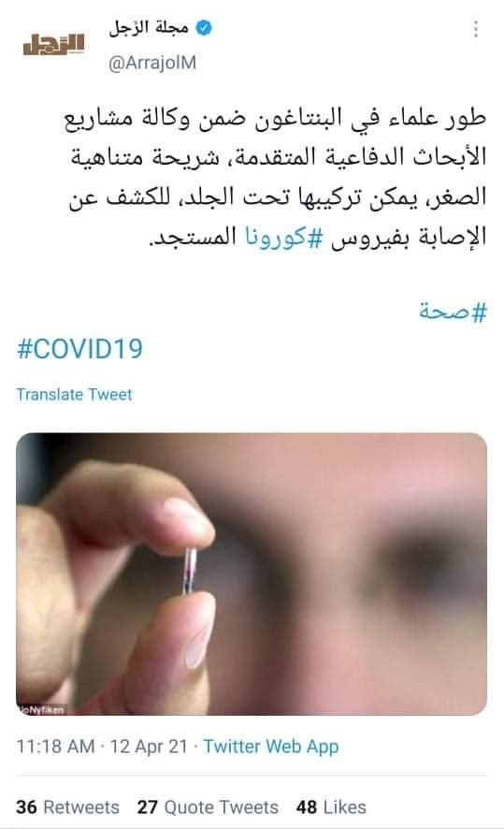This screenshot has height=829, width=504.
Task: Click the blue verified badge
Action: coord(204,28)
